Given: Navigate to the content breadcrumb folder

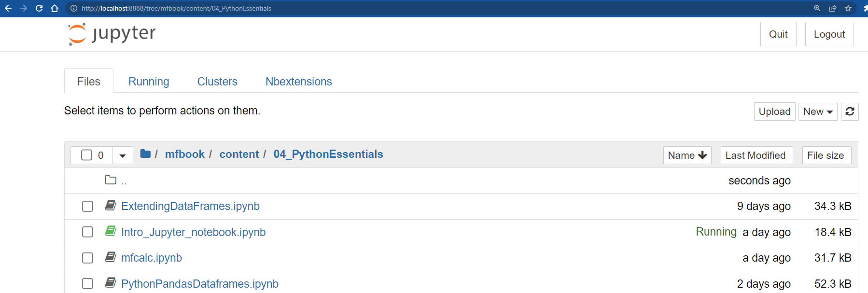Looking at the screenshot, I should [239, 154].
